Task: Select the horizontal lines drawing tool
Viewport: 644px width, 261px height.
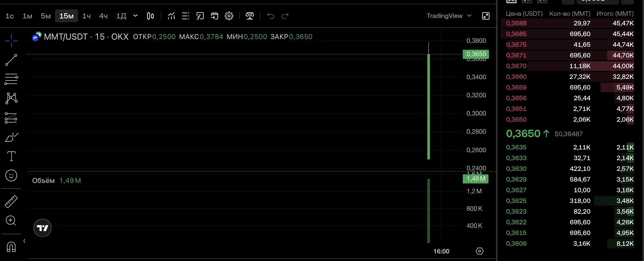Action: [x=11, y=79]
